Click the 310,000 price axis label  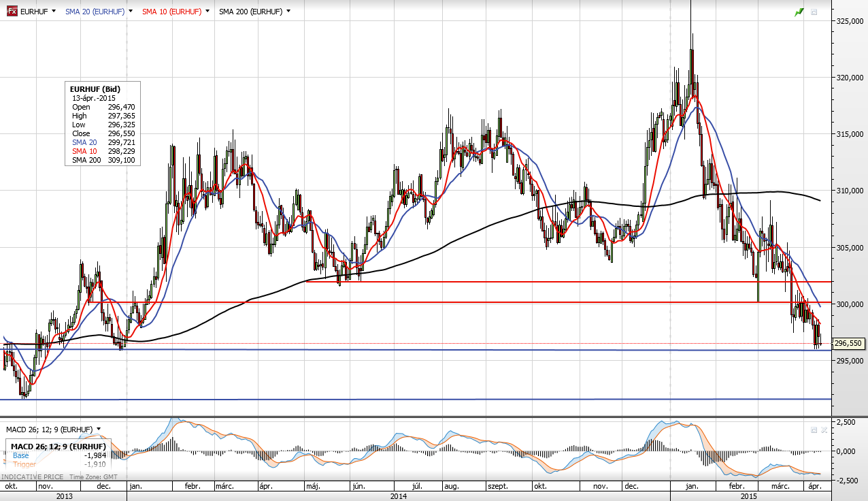pyautogui.click(x=849, y=191)
